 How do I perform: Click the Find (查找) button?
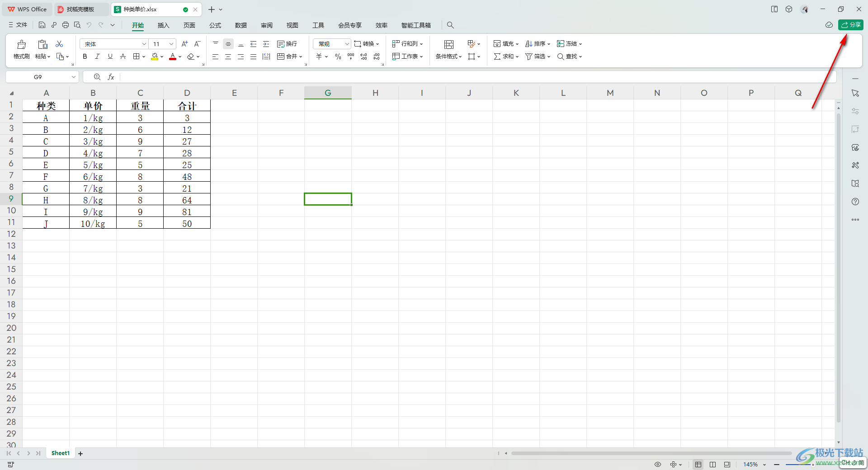click(569, 56)
